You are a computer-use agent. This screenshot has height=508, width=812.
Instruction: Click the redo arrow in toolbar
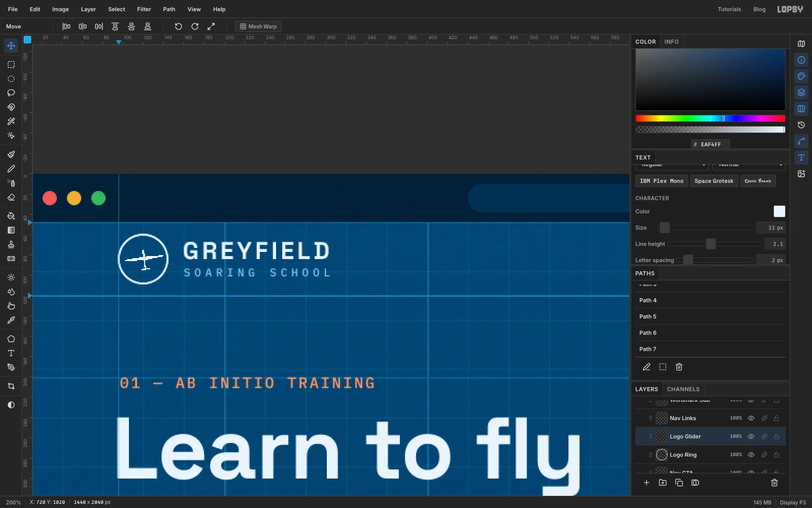click(195, 26)
